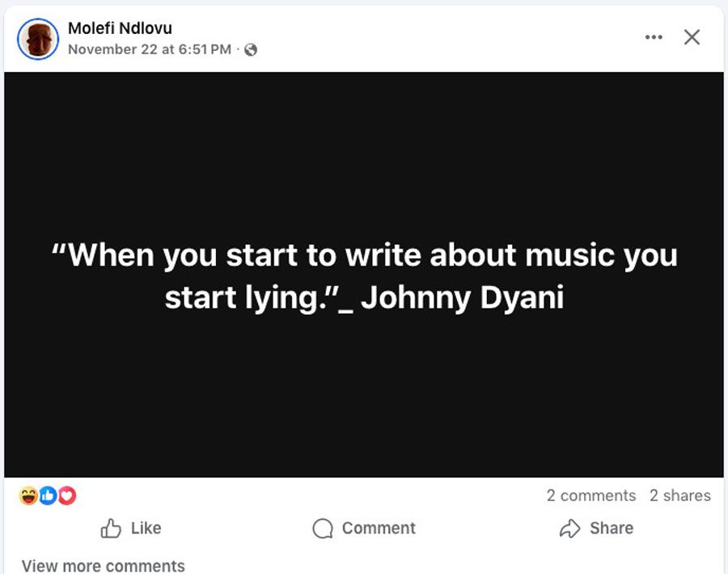Screen dimensions: 728x574
Task: Click the Haha laughing reaction emoji
Action: [x=28, y=495]
